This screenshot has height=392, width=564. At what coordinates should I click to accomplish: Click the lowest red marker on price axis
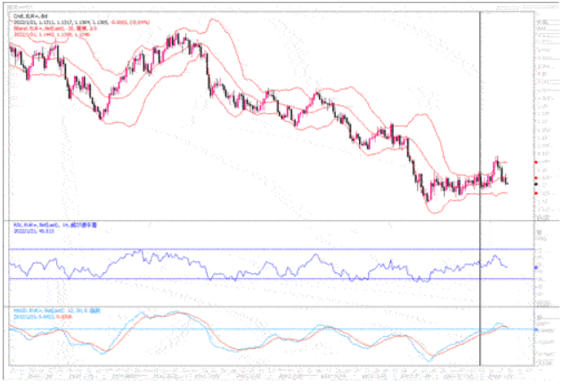pos(535,193)
